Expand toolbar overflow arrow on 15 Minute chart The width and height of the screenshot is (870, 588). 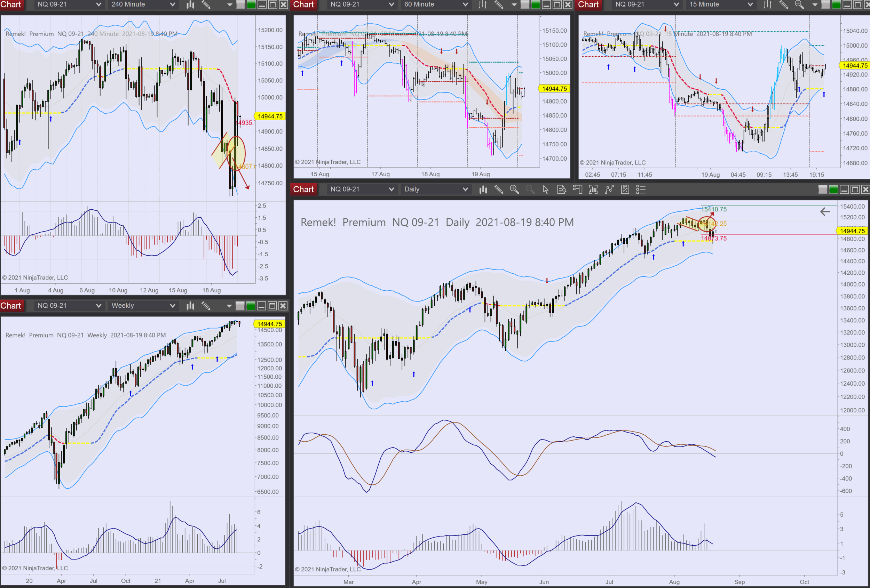[x=815, y=5]
